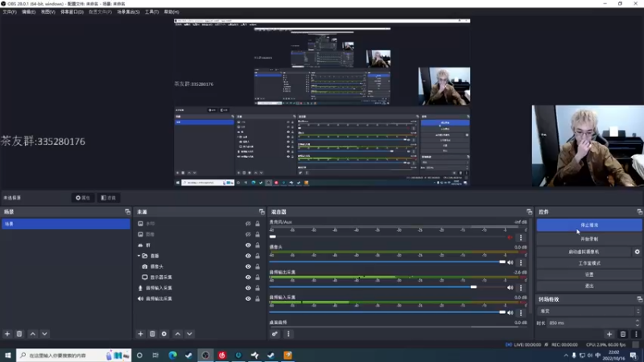Collapse the 直播 group in Sources

point(138,256)
